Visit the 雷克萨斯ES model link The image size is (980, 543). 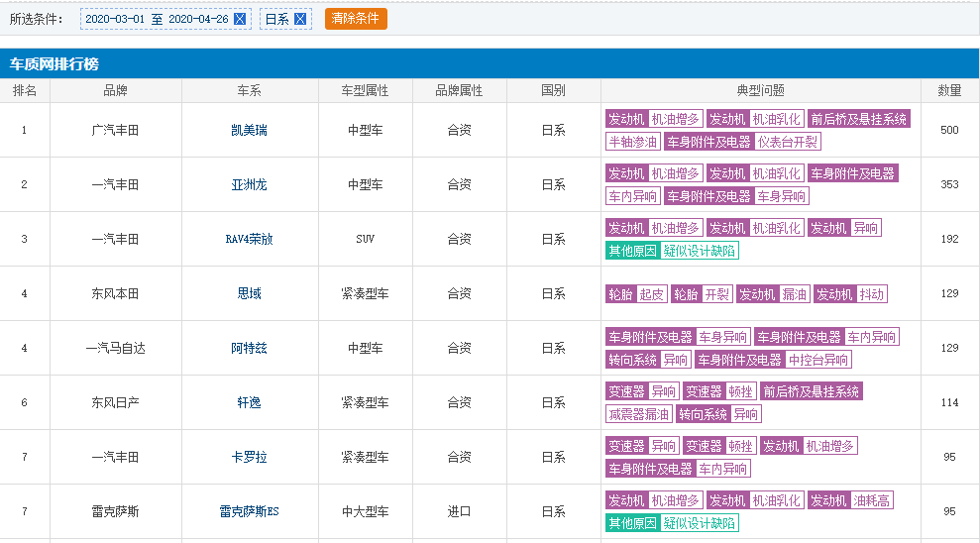click(249, 511)
